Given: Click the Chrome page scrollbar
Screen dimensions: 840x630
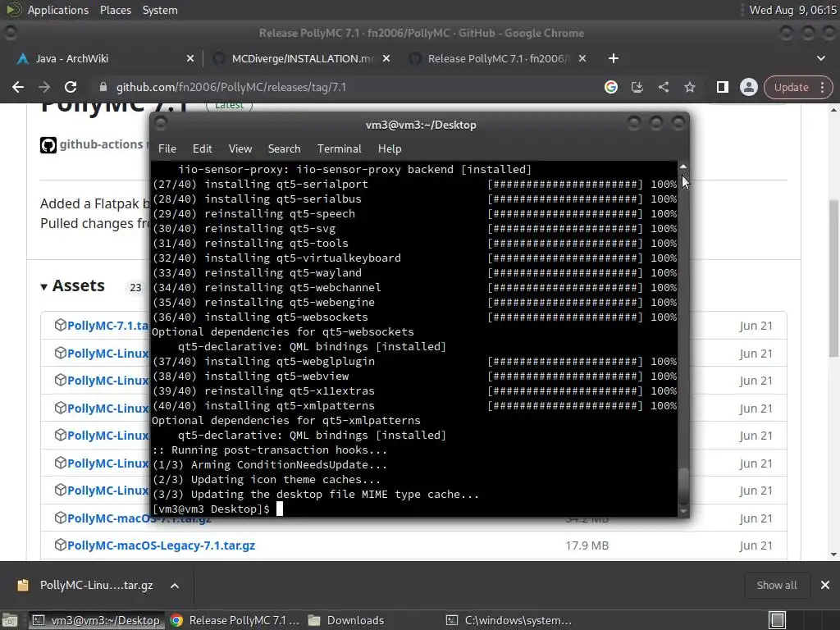Looking at the screenshot, I should pos(833,279).
